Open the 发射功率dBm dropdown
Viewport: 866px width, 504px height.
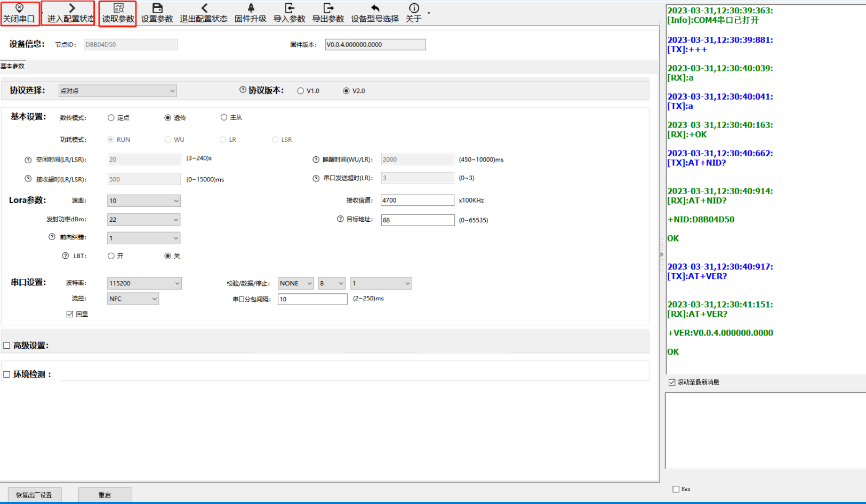pos(144,220)
